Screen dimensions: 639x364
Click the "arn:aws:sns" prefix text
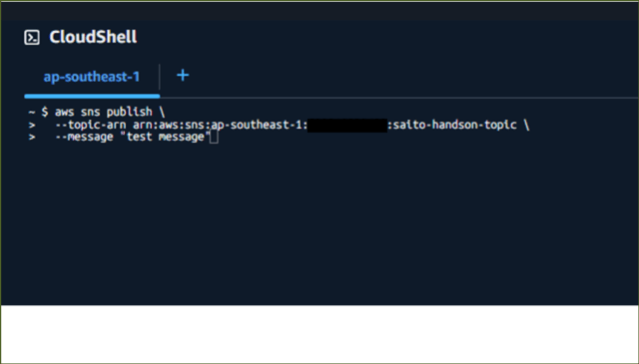[x=169, y=125]
